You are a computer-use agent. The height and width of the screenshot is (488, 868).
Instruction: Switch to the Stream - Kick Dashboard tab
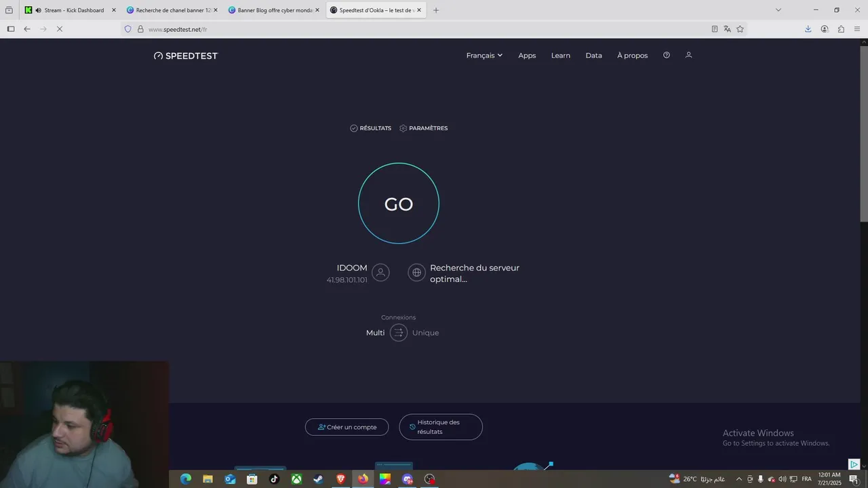pyautogui.click(x=71, y=10)
